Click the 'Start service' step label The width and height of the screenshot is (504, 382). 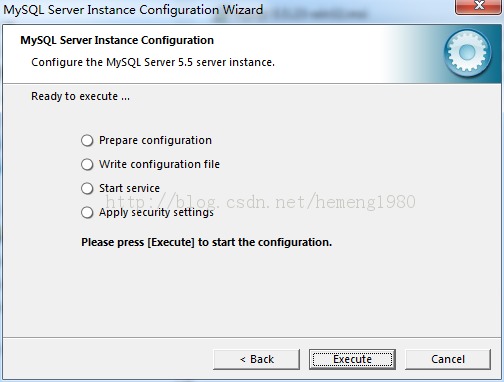(129, 188)
